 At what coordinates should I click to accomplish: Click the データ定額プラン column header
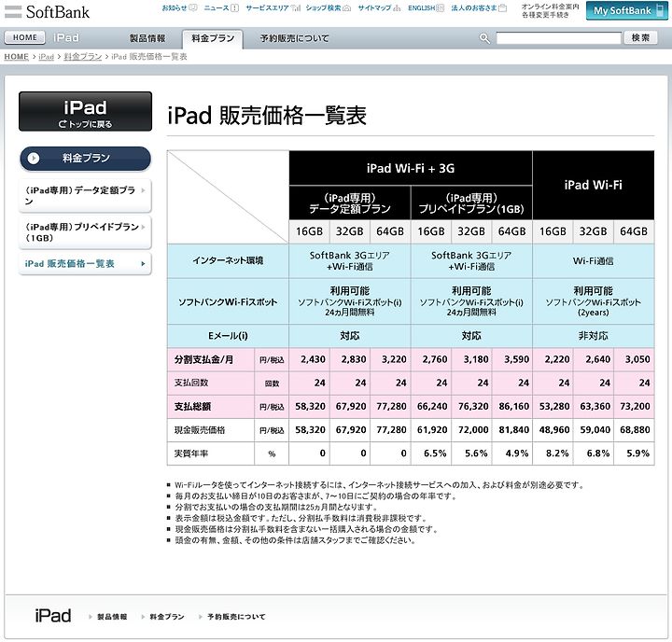[350, 203]
